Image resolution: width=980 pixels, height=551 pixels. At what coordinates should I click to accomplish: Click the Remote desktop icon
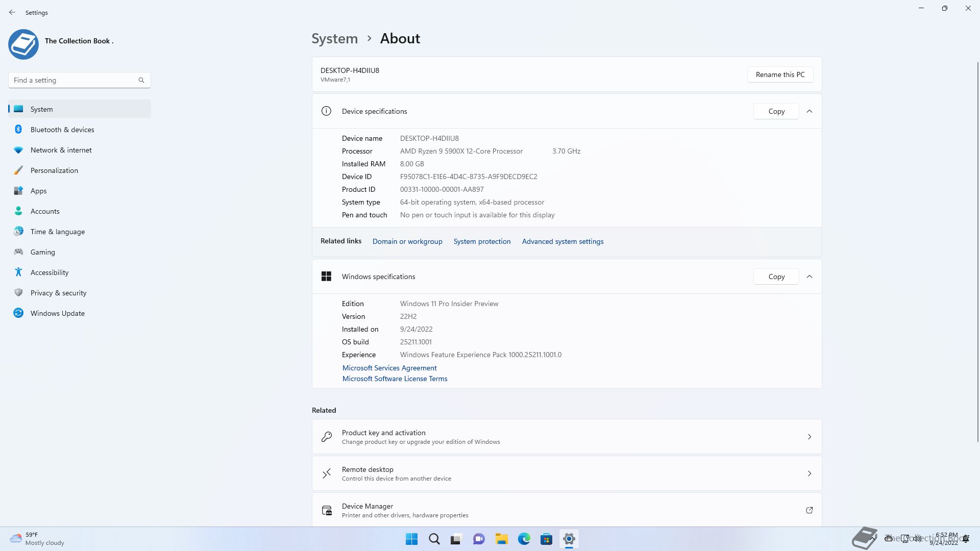click(327, 473)
